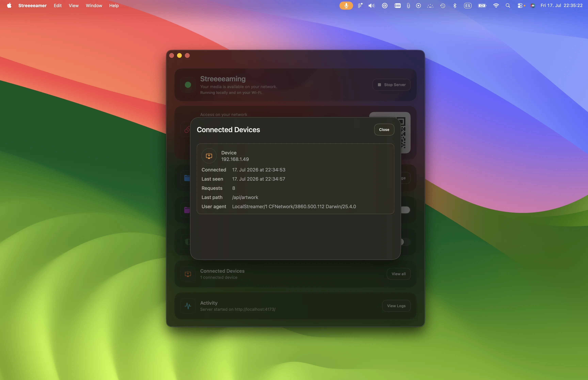Switch the ES keyboard input source

pyautogui.click(x=467, y=5)
